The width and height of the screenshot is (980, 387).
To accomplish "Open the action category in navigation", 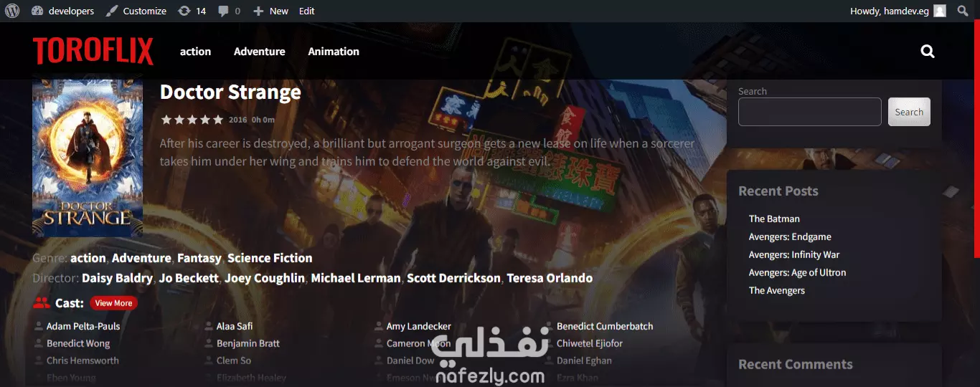I will [x=195, y=52].
